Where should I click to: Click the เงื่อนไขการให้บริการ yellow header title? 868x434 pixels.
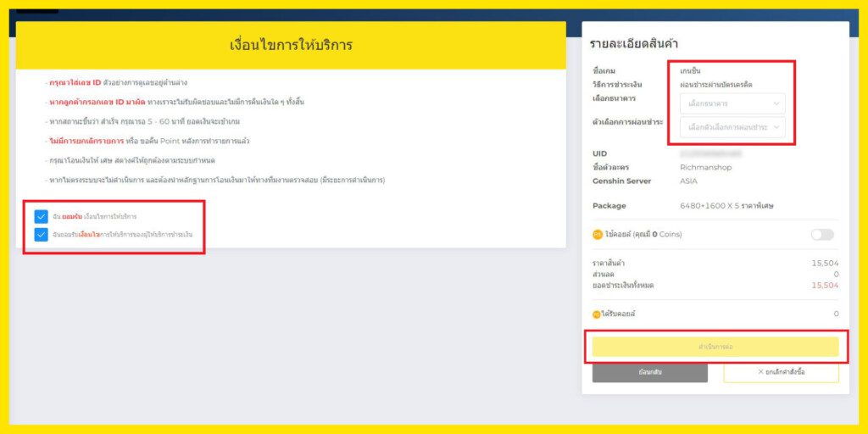point(291,45)
